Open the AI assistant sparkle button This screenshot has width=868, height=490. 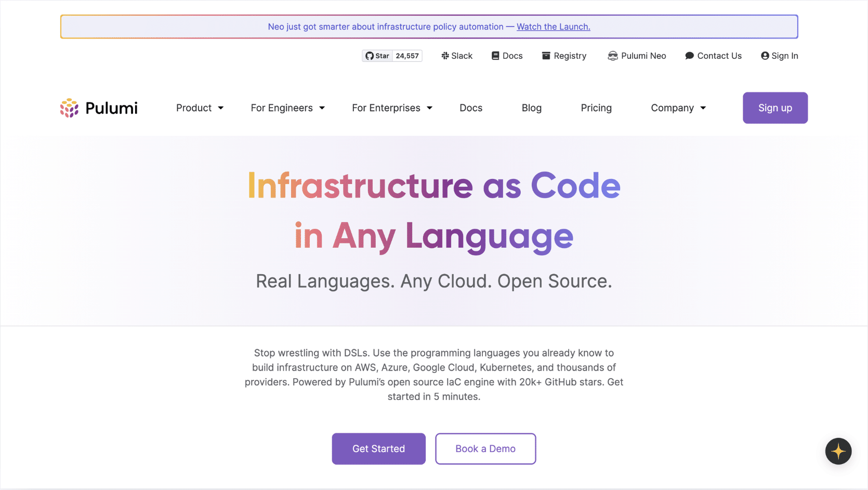click(838, 451)
